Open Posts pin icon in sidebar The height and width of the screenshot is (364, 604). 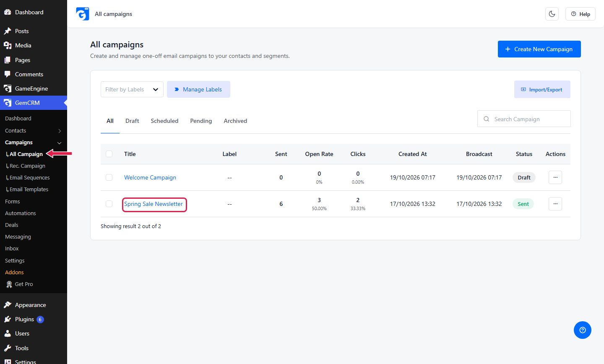point(8,31)
